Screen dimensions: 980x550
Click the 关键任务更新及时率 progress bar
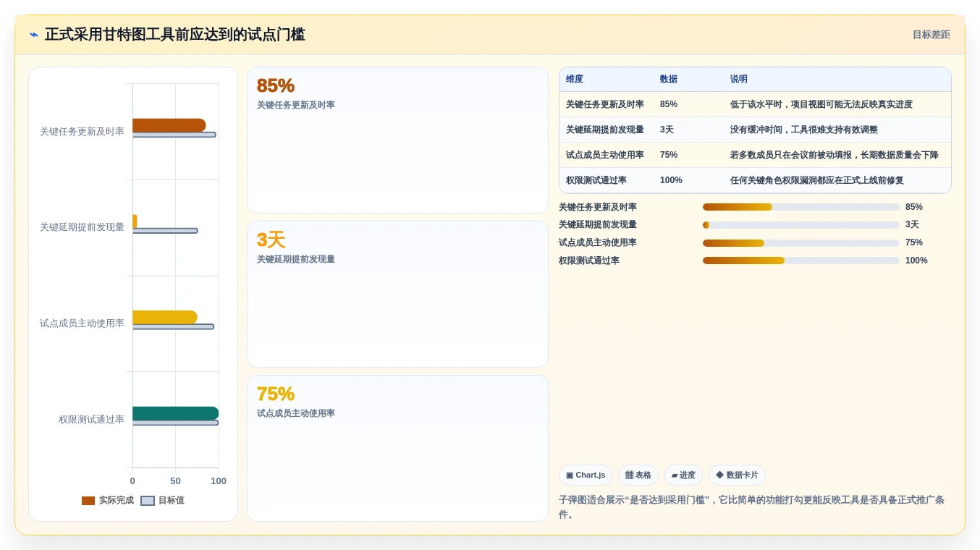tap(801, 207)
